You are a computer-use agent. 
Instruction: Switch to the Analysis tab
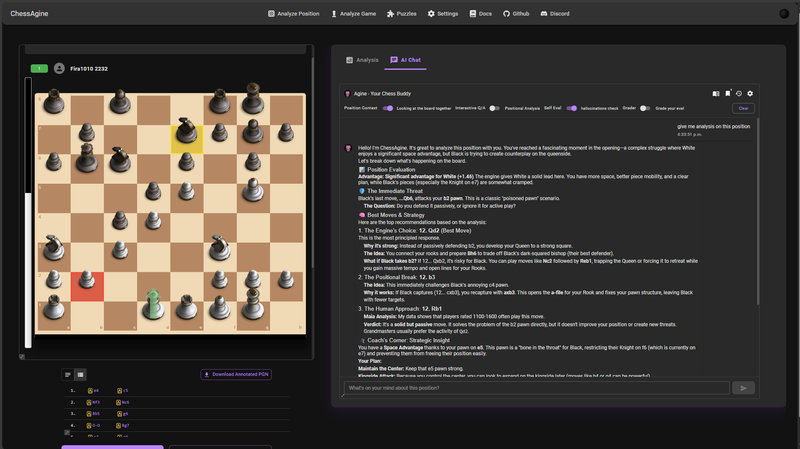(362, 60)
